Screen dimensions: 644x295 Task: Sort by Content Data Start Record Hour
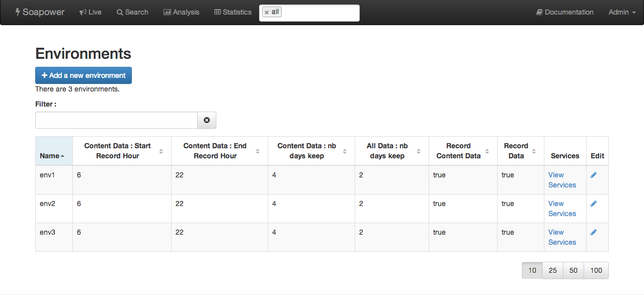click(x=122, y=151)
